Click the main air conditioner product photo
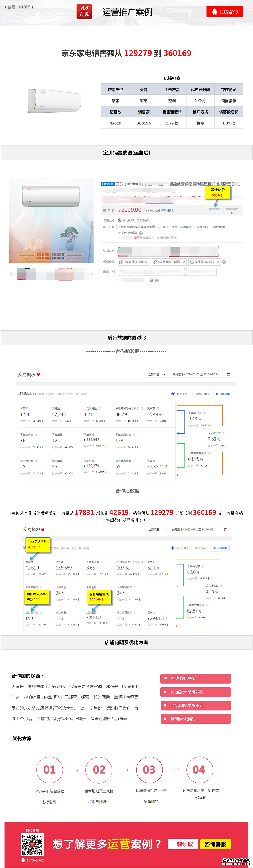The width and height of the screenshot is (253, 868). [51, 221]
